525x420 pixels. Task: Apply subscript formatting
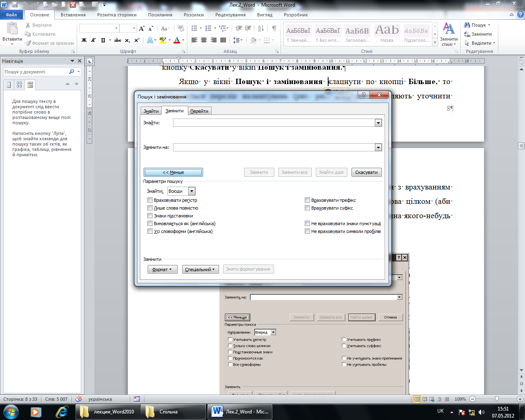tap(128, 40)
